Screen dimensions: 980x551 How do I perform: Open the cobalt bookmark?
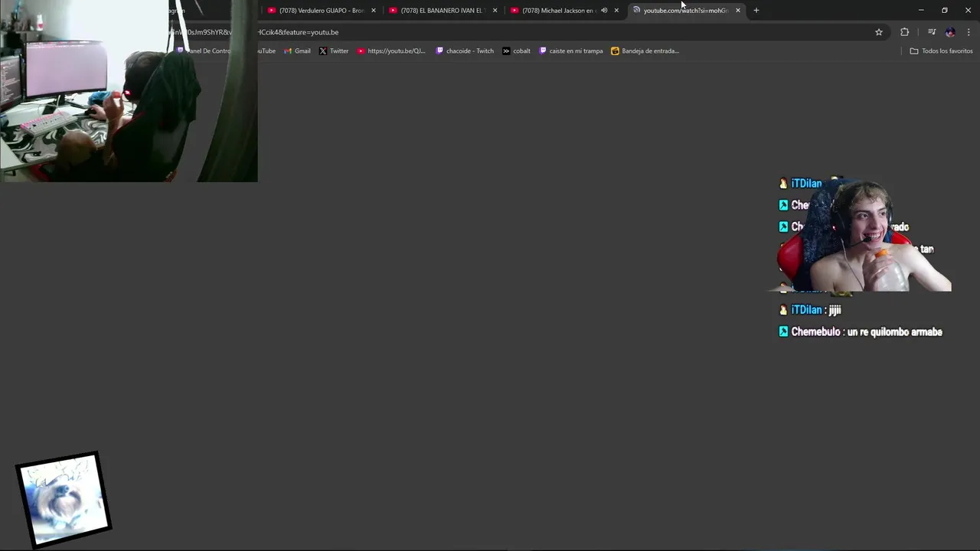pyautogui.click(x=517, y=51)
